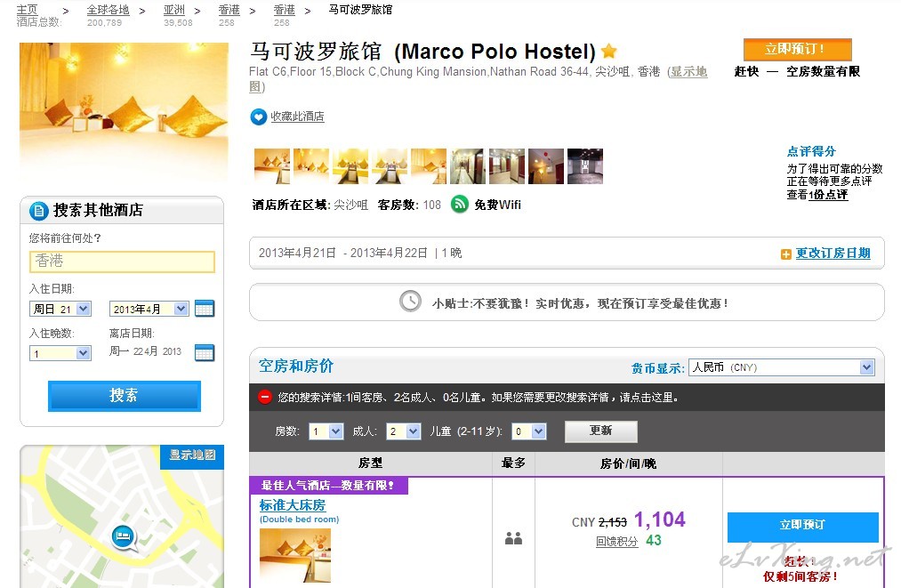Open the 2013年4月 month dropdown

[149, 309]
